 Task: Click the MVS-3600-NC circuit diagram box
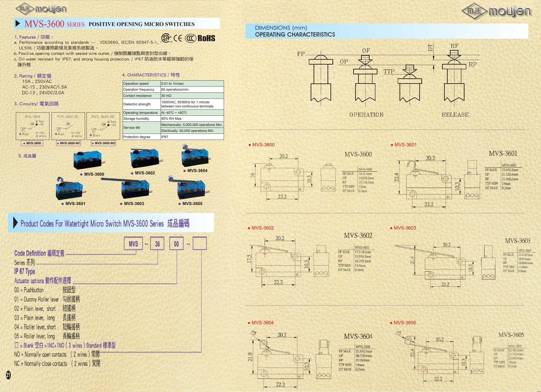click(x=68, y=126)
